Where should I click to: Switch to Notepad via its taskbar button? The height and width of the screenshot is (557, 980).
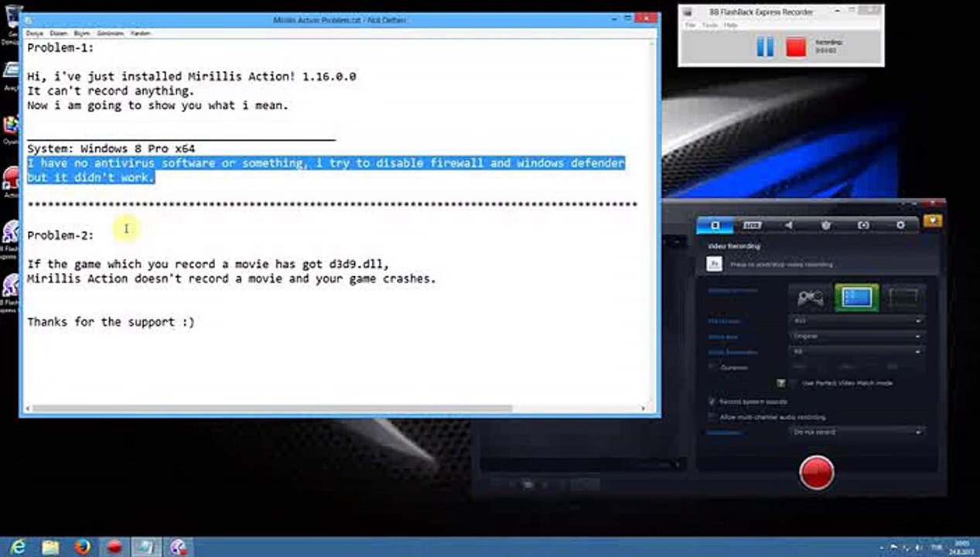coord(146,548)
